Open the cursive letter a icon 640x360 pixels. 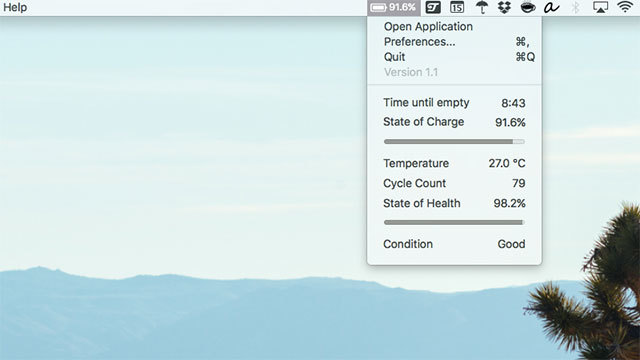click(x=551, y=7)
